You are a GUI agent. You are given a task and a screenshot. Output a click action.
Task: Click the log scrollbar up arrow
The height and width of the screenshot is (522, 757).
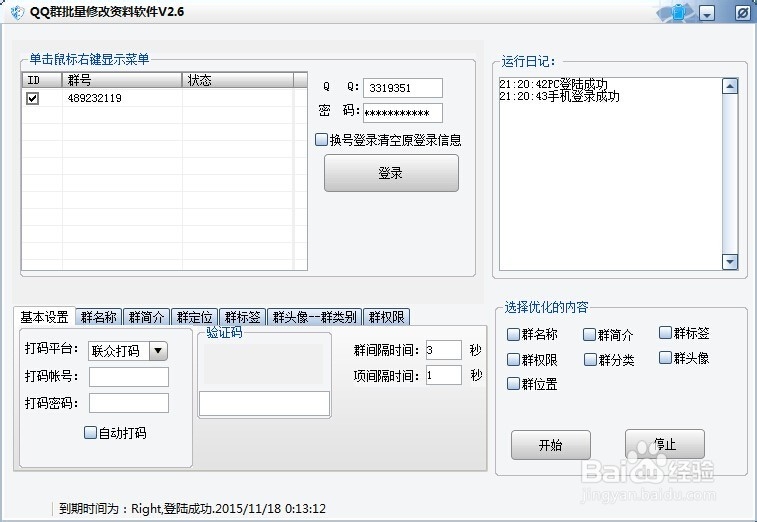(x=729, y=86)
